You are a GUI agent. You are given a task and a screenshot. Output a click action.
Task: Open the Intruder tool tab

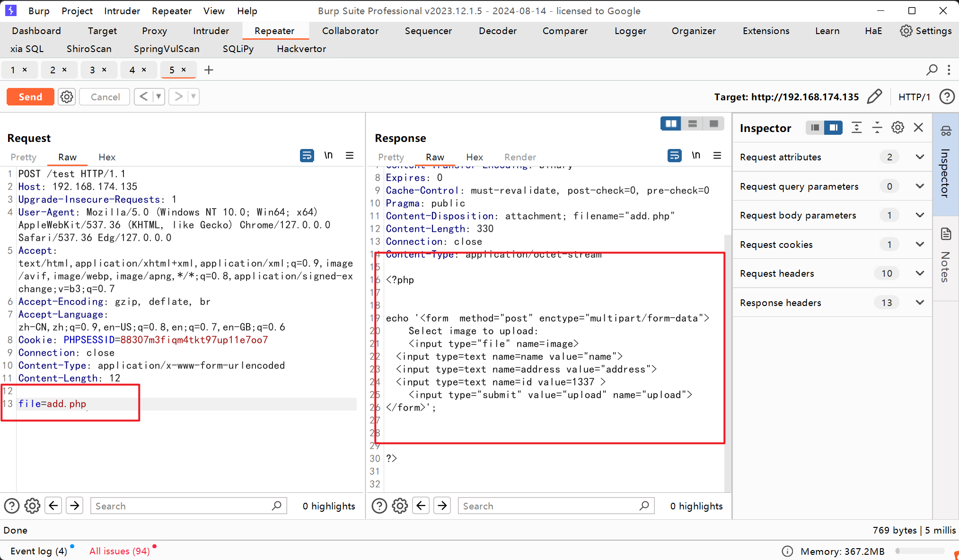click(211, 31)
